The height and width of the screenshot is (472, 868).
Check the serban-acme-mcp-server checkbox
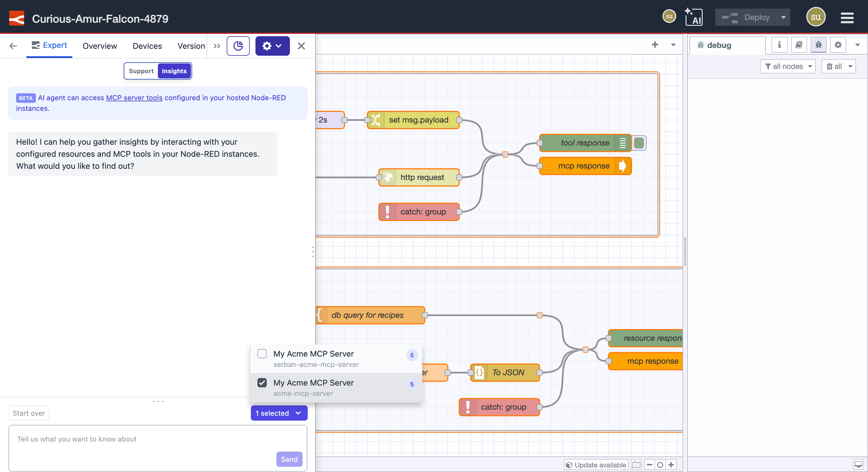(262, 354)
